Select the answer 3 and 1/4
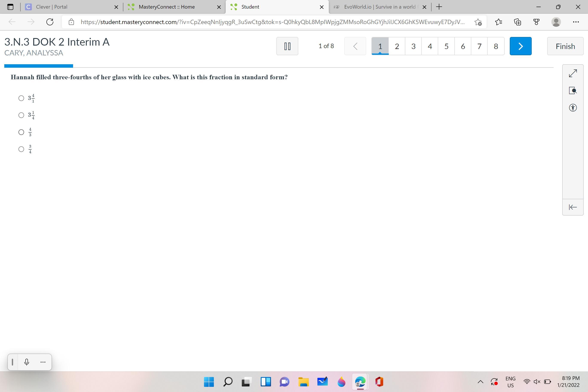The height and width of the screenshot is (392, 588). [x=21, y=115]
